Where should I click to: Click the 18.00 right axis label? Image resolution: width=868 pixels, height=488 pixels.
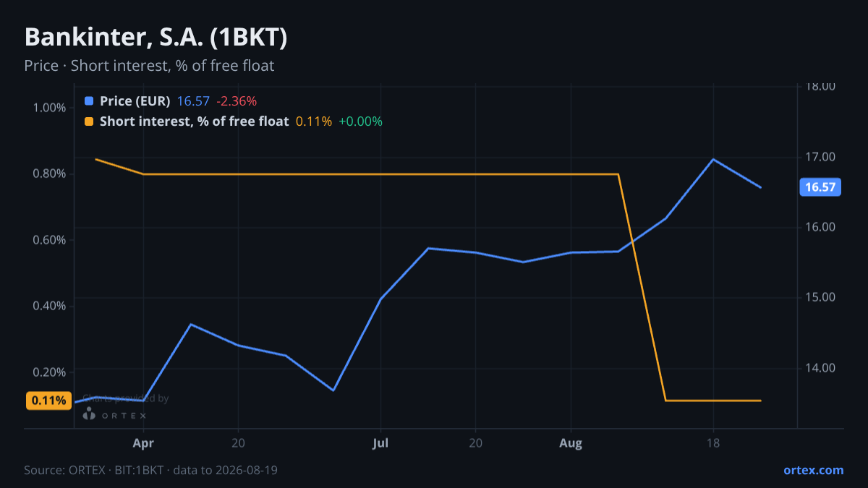coord(820,87)
